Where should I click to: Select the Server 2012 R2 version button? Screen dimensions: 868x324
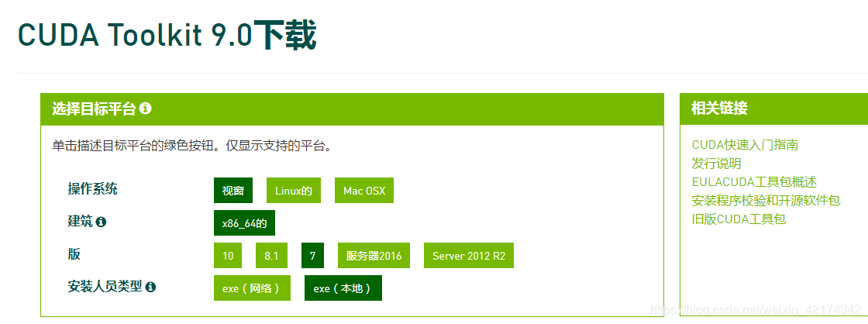[x=469, y=255]
